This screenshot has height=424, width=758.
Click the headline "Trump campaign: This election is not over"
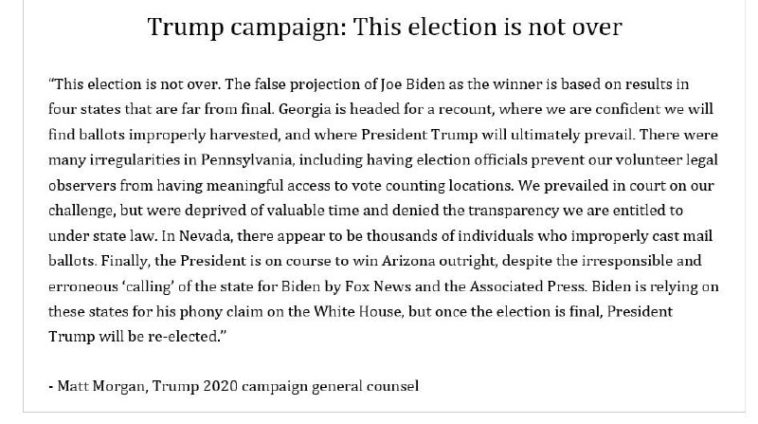384,27
